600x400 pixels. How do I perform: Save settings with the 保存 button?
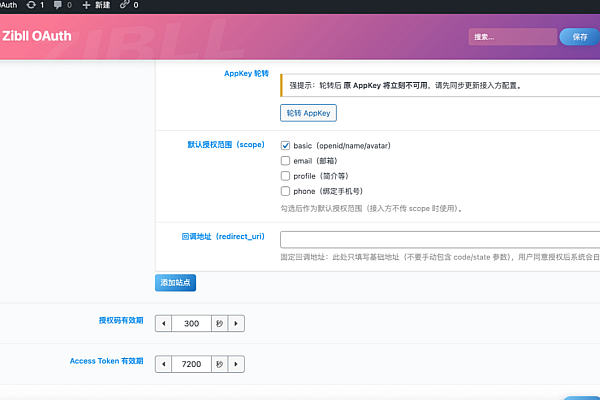580,37
